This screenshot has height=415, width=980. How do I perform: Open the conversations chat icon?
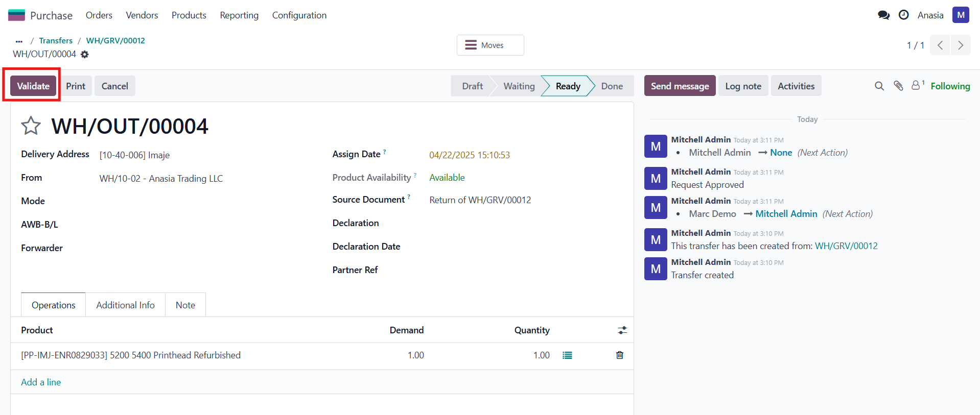coord(883,15)
